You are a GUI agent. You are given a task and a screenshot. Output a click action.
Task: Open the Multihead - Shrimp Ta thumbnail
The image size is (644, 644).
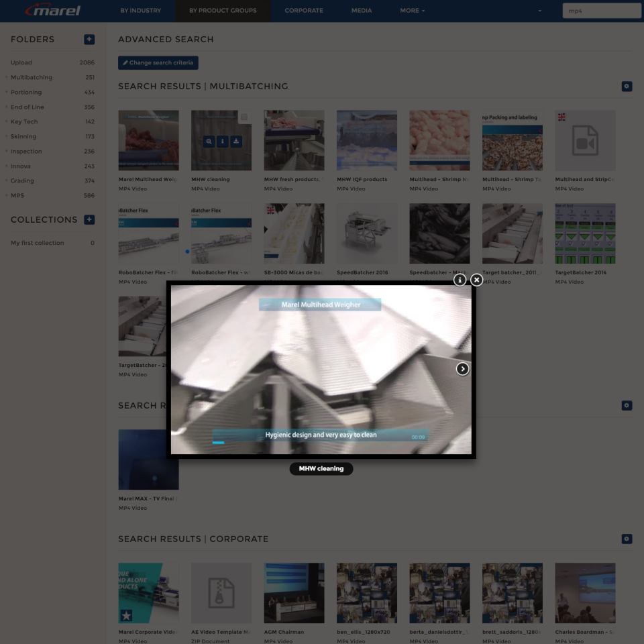pyautogui.click(x=512, y=140)
